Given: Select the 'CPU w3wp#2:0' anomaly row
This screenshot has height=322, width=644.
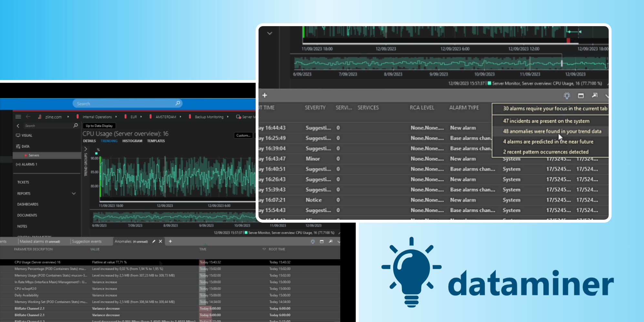Looking at the screenshot, I should coord(170,289).
